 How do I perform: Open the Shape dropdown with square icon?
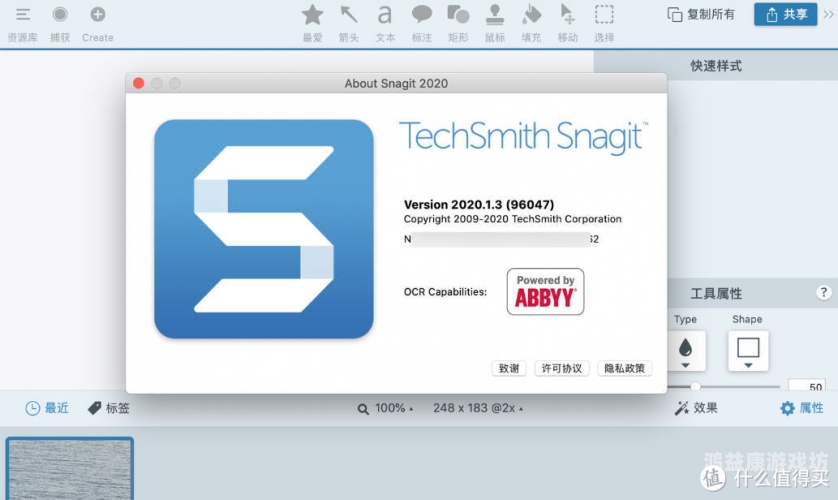[x=748, y=351]
